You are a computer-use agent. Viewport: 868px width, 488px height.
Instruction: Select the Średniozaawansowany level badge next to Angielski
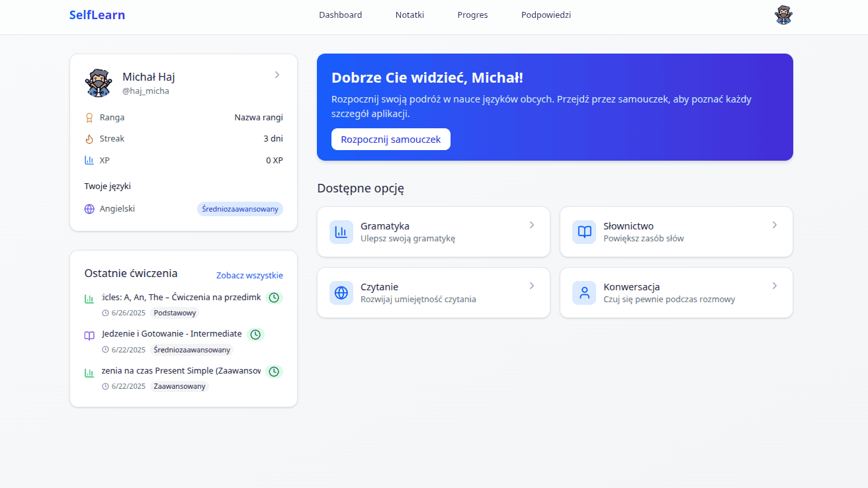tap(240, 208)
